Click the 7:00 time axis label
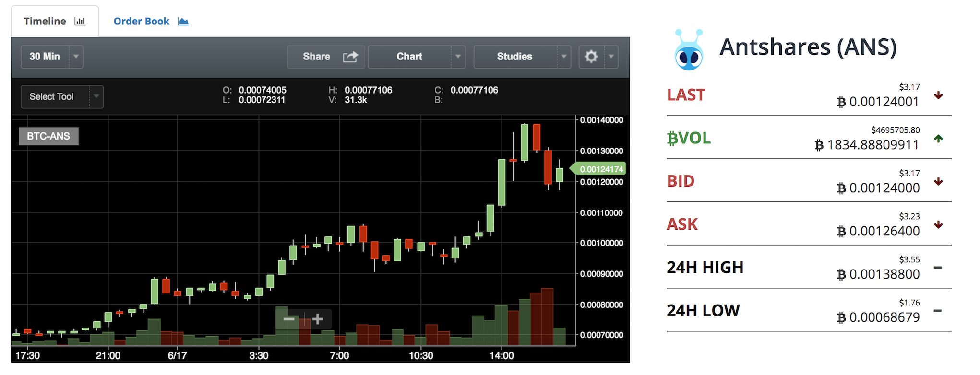Screen dimensions: 980x375 [339, 356]
